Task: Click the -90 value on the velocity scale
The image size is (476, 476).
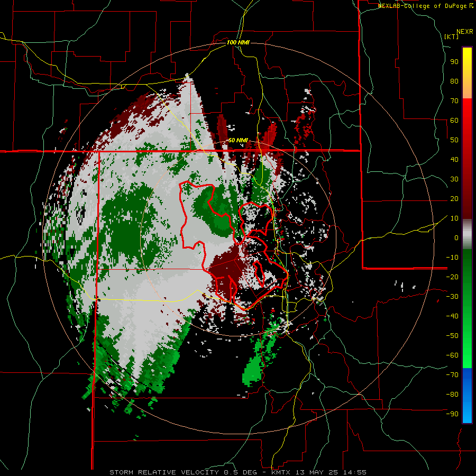Action: point(452,414)
